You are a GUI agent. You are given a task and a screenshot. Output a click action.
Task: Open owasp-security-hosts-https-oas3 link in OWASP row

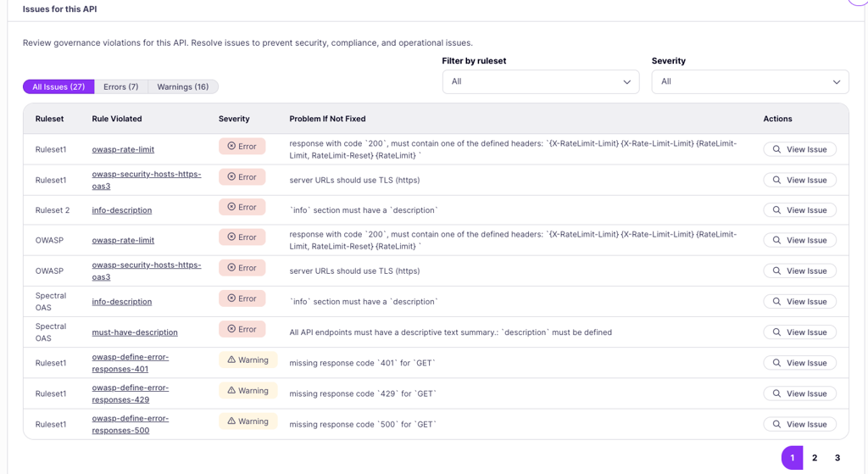pyautogui.click(x=146, y=270)
